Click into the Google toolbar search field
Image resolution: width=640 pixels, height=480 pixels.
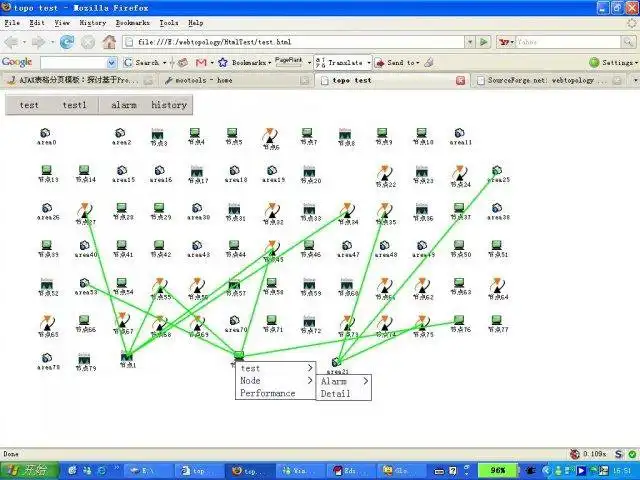click(x=73, y=63)
